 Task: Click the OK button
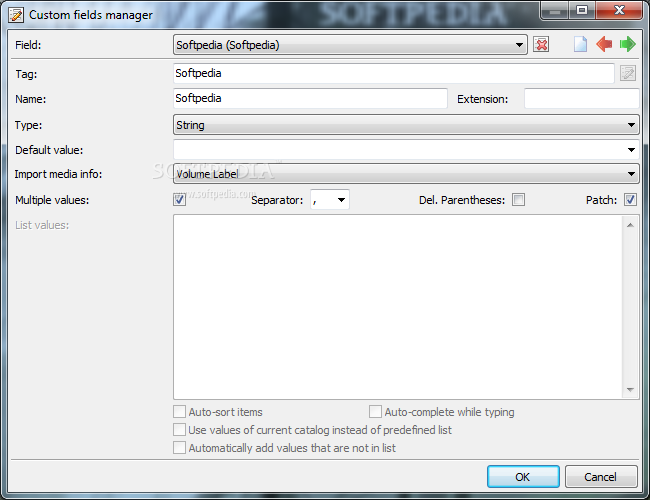coord(523,477)
